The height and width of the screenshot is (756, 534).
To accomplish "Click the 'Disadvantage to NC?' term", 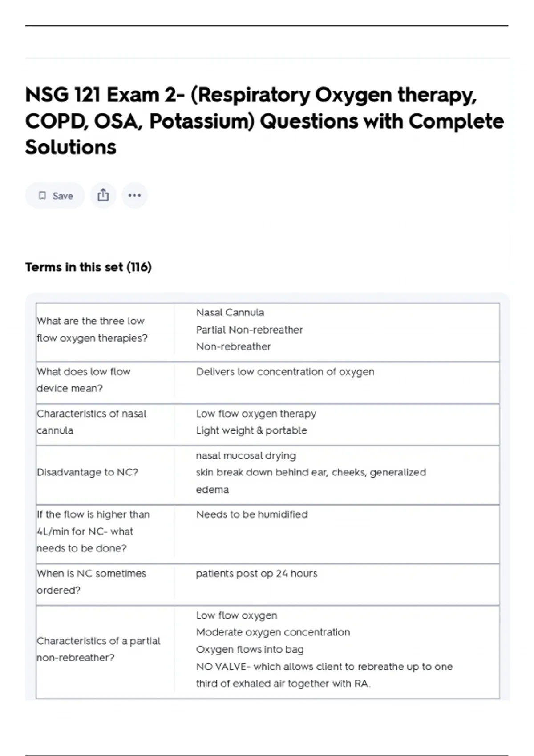I will pos(88,472).
